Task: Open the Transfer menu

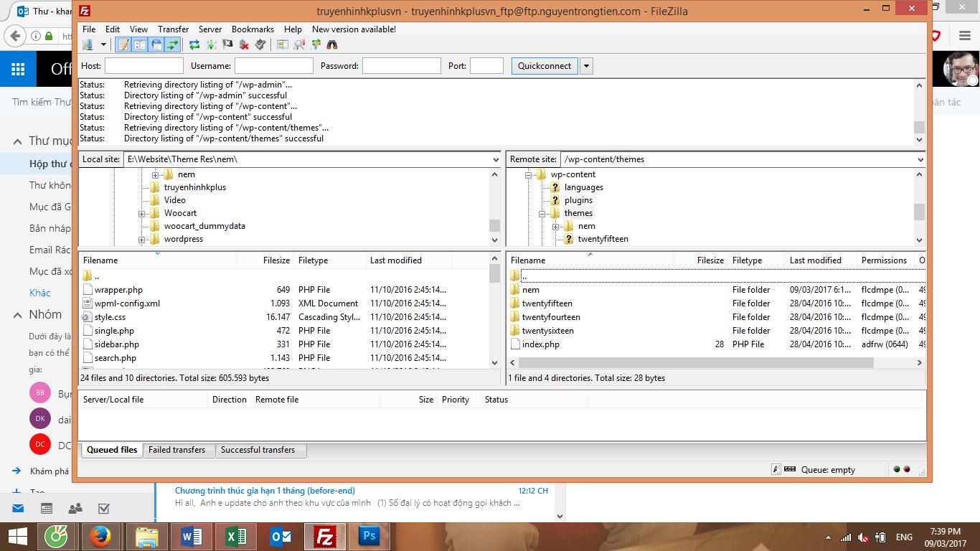Action: click(x=174, y=29)
